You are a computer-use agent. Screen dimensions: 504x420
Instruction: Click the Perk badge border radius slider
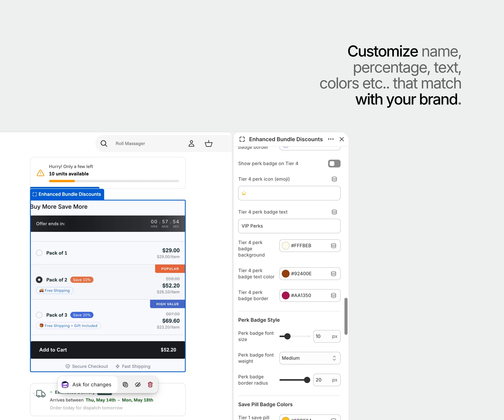point(295,380)
